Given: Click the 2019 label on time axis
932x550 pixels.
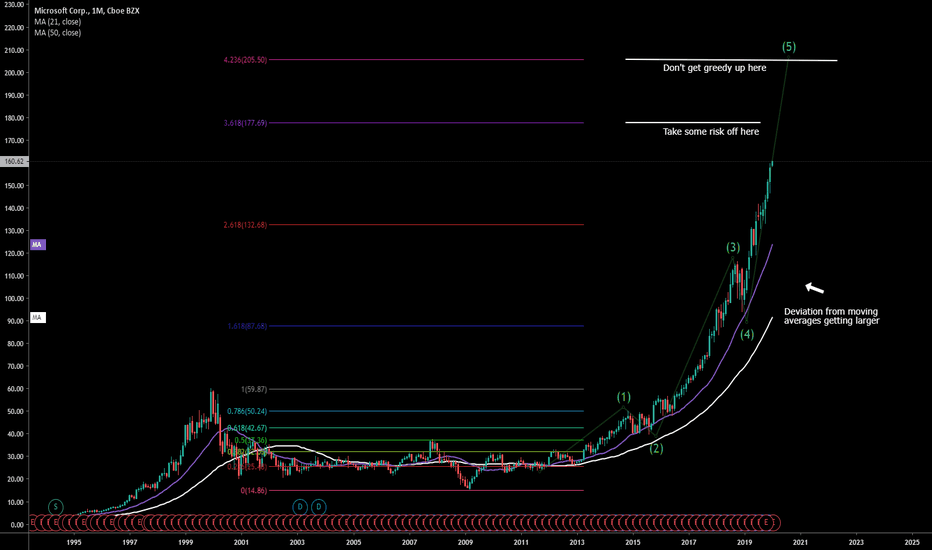Looking at the screenshot, I should pos(744,542).
